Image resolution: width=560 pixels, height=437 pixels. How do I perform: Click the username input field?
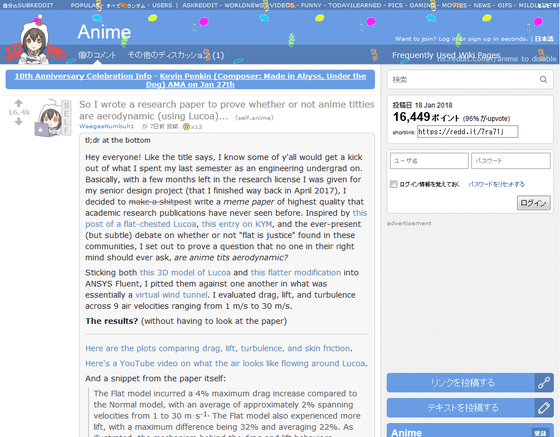[429, 161]
